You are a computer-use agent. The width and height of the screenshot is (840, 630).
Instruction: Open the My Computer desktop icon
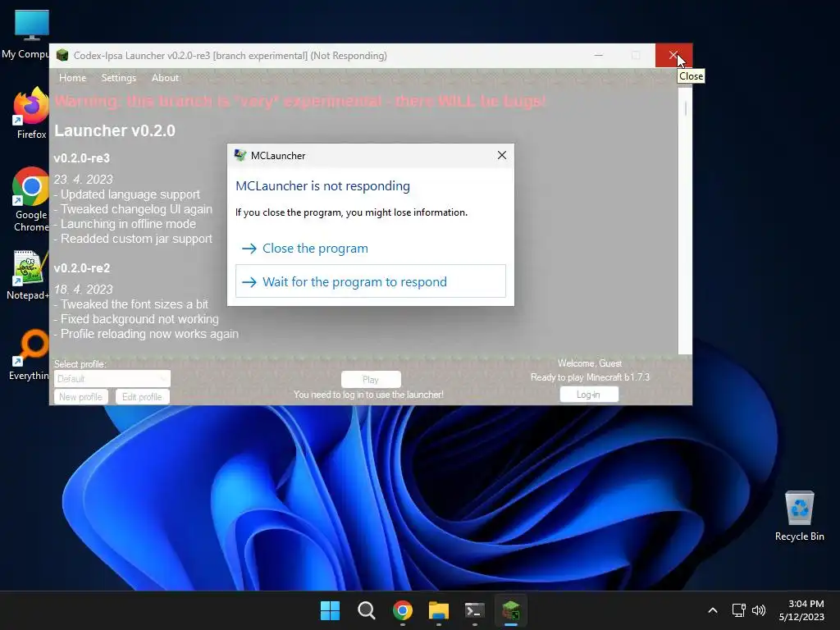pyautogui.click(x=31, y=33)
